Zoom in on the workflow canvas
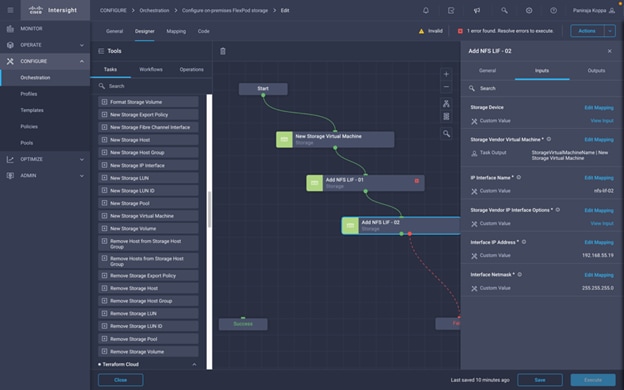The image size is (624, 390). [446, 74]
